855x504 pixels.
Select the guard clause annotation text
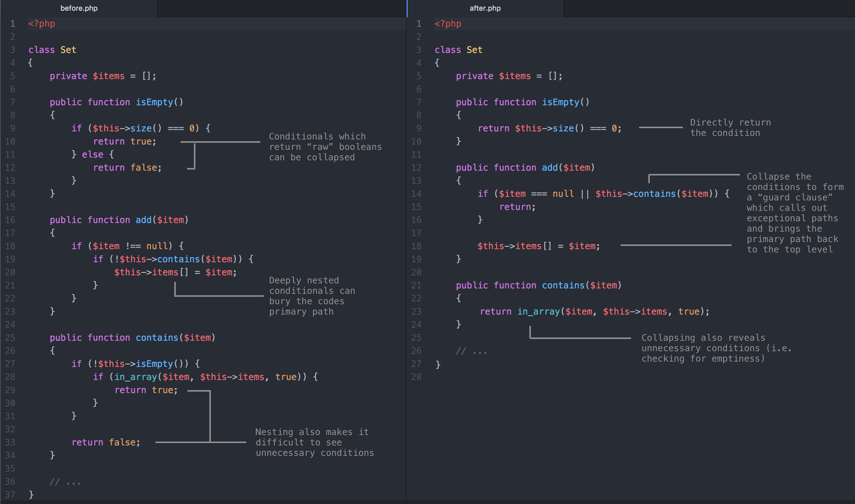tap(794, 213)
